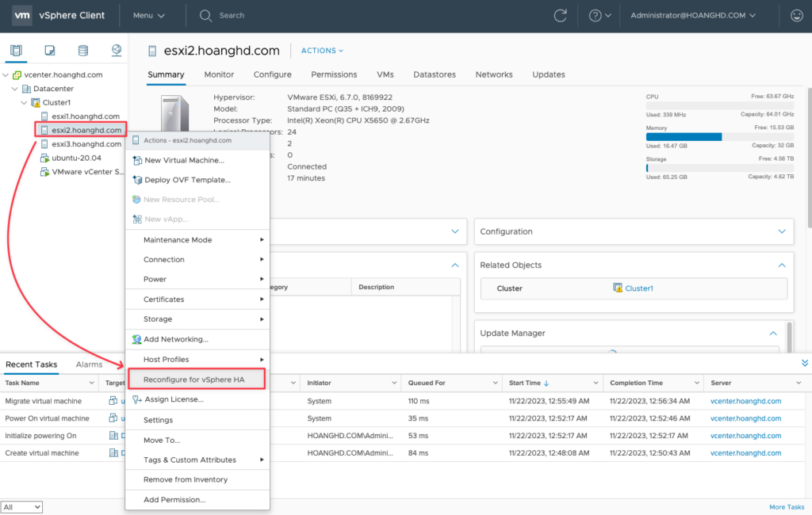The width and height of the screenshot is (812, 515).
Task: Open the Networking inventory view
Action: 117,50
